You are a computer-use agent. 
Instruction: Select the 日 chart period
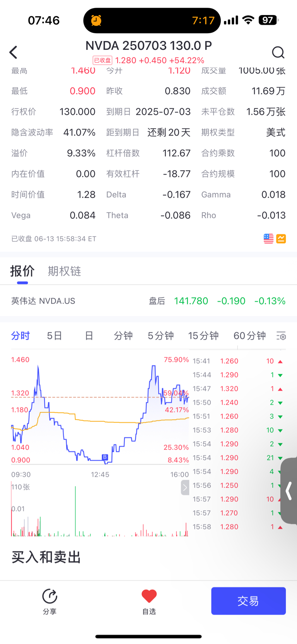pyautogui.click(x=89, y=336)
